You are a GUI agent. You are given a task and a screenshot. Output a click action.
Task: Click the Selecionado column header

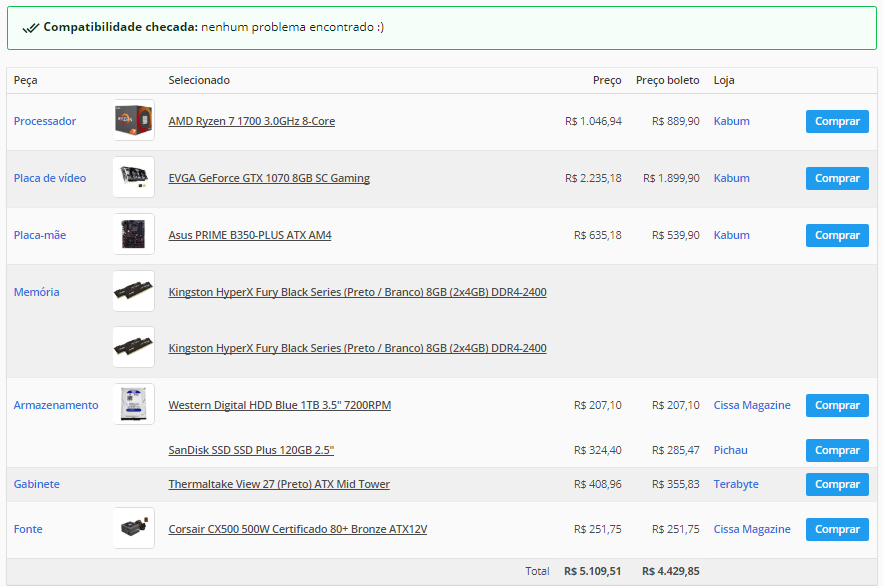tap(199, 80)
